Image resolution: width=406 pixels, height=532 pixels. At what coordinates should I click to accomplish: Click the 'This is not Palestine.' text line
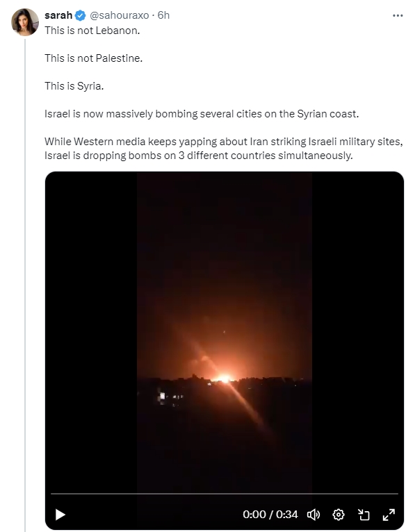click(93, 58)
